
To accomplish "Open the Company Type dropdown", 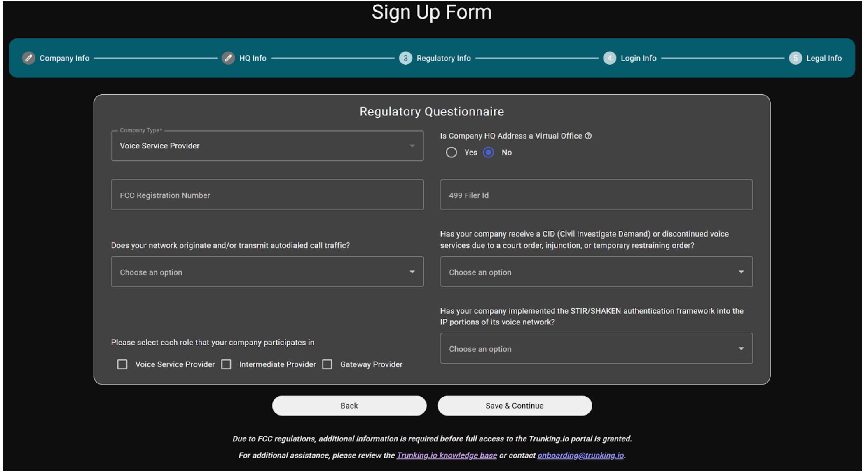I will (x=267, y=146).
